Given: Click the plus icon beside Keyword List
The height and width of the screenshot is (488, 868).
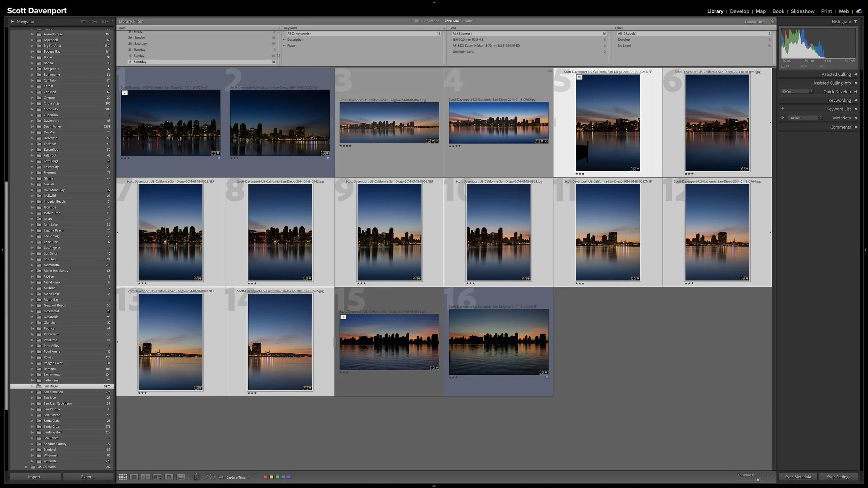Looking at the screenshot, I should click(782, 109).
